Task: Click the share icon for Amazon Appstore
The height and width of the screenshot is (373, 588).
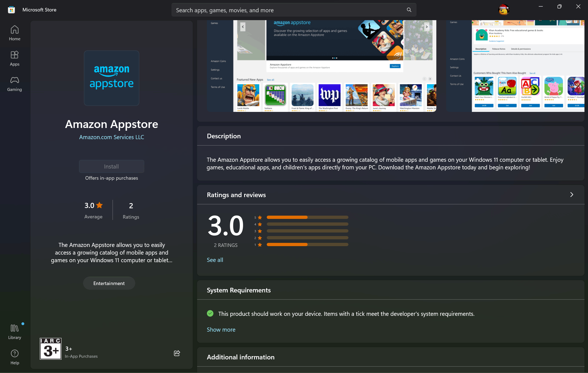Action: tap(177, 353)
